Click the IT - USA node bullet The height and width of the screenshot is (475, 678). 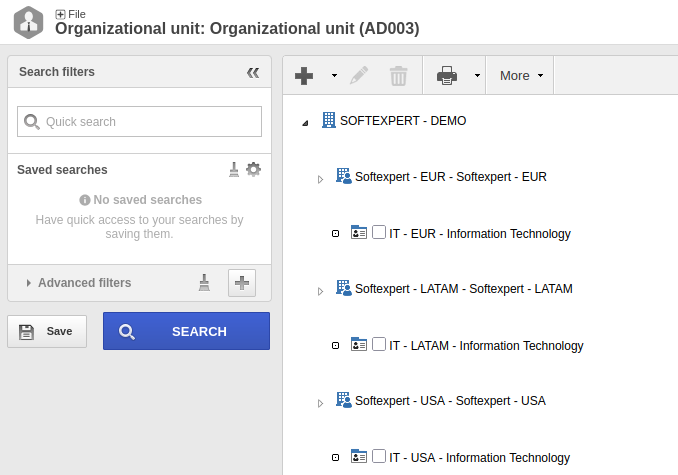(336, 458)
